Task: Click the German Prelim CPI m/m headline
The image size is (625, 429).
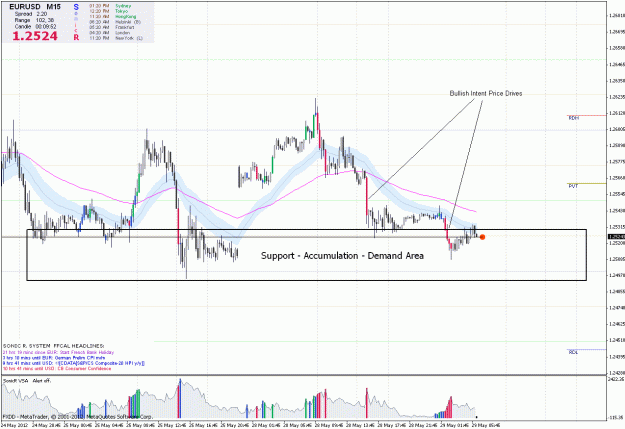Action: click(x=54, y=358)
